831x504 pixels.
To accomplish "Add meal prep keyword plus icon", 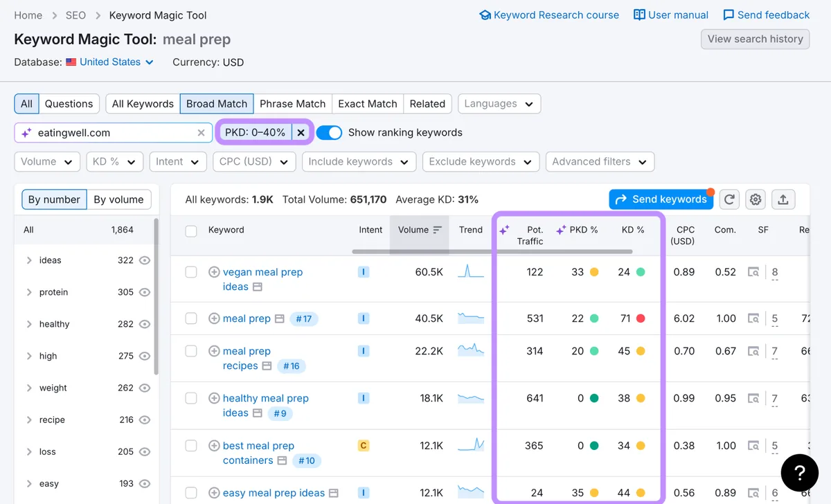I will (214, 318).
